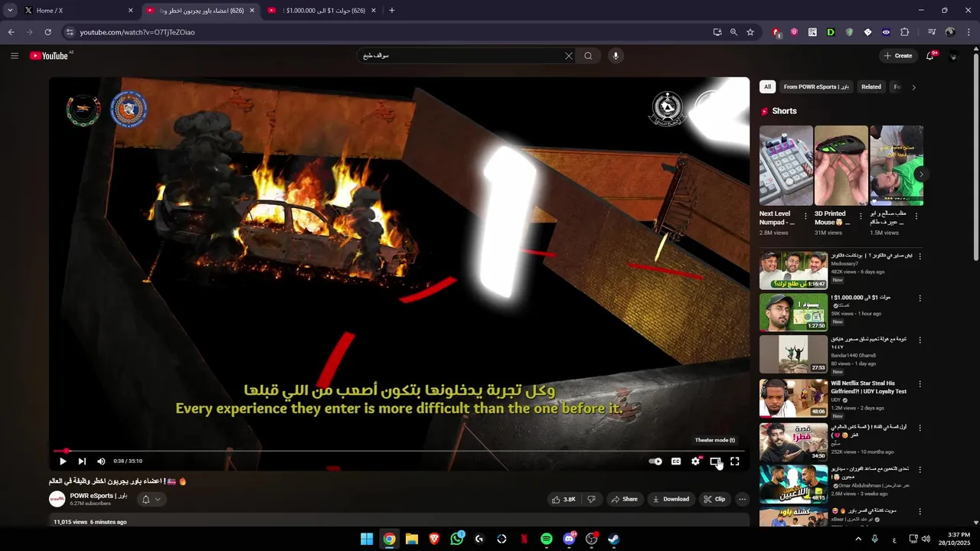Skip to the next video
980x551 pixels.
pos(82,461)
